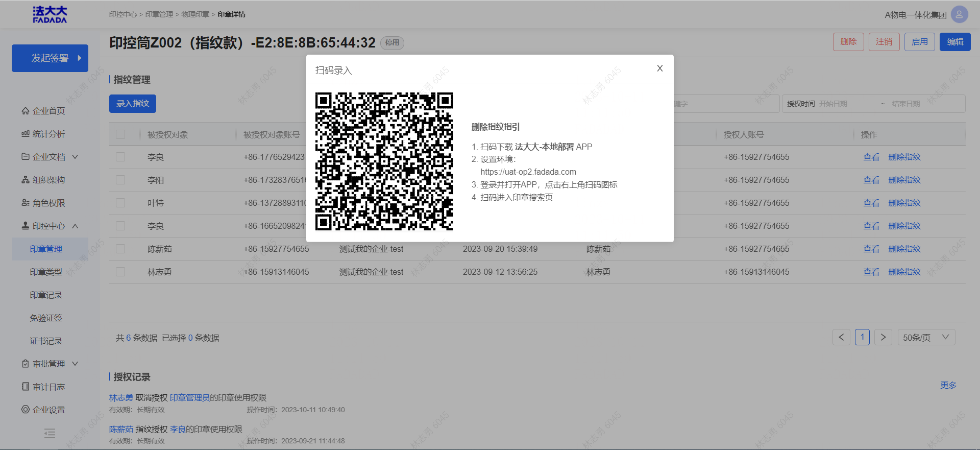The image size is (980, 450).
Task: Click the 发起签署 button
Action: (x=50, y=58)
